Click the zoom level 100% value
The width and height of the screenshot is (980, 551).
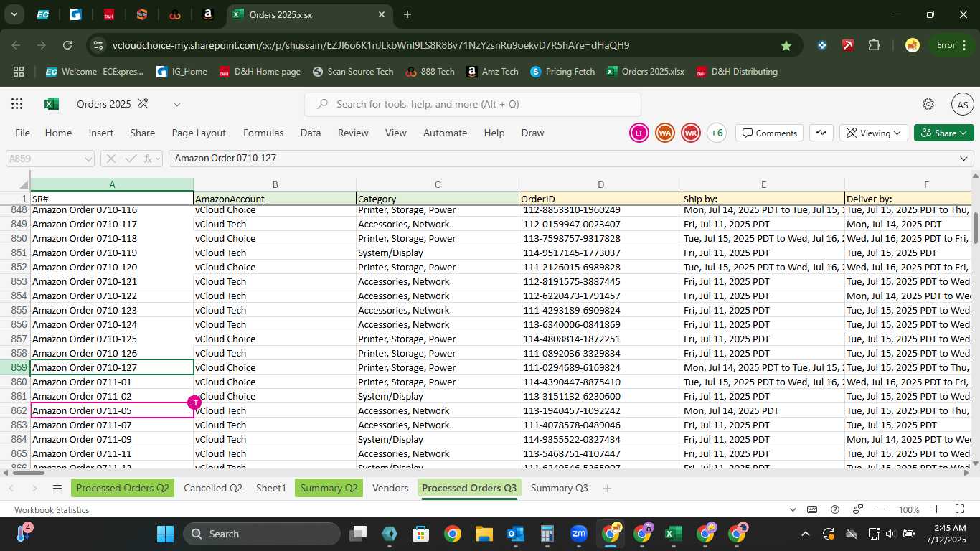point(909,509)
